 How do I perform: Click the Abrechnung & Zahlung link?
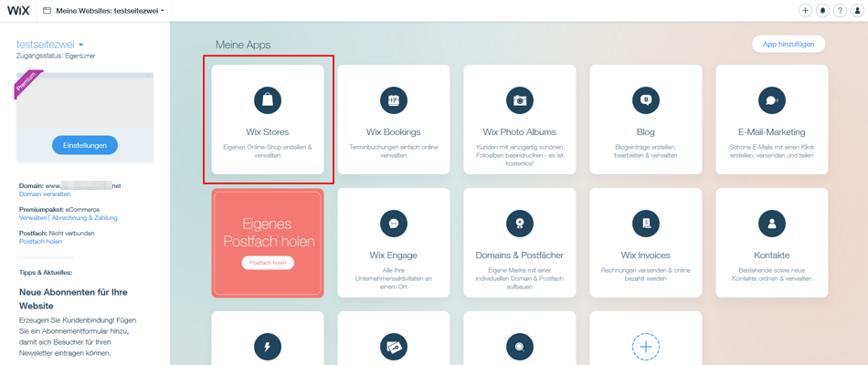coord(85,218)
